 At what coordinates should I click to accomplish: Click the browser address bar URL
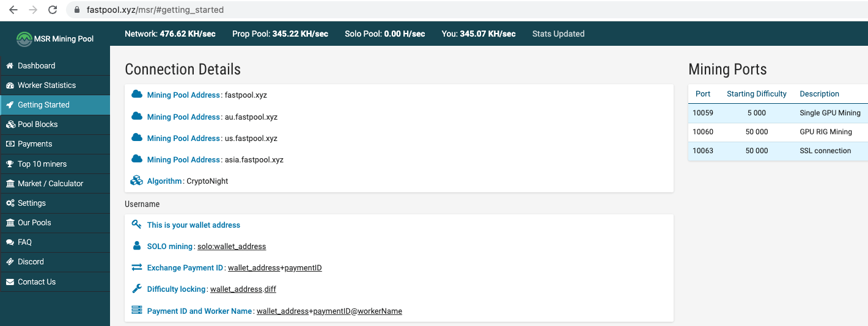(x=155, y=10)
